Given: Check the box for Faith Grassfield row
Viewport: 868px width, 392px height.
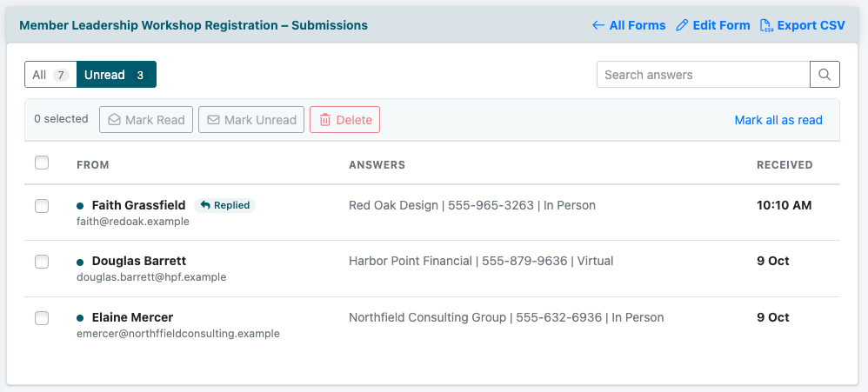Looking at the screenshot, I should [42, 206].
